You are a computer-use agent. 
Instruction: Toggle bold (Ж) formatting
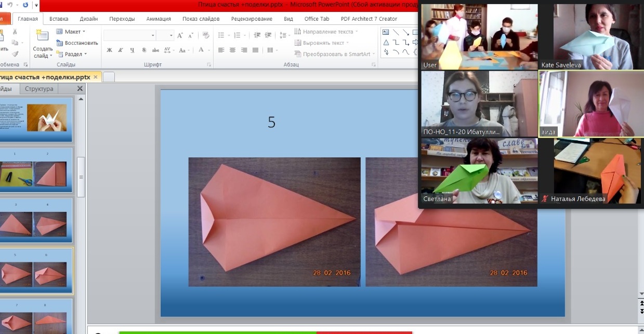tap(109, 50)
